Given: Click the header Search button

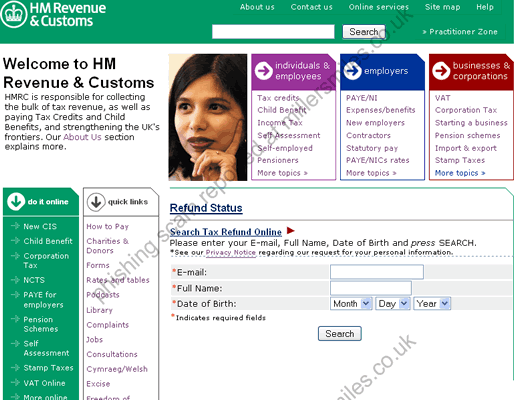Looking at the screenshot, I should (364, 32).
